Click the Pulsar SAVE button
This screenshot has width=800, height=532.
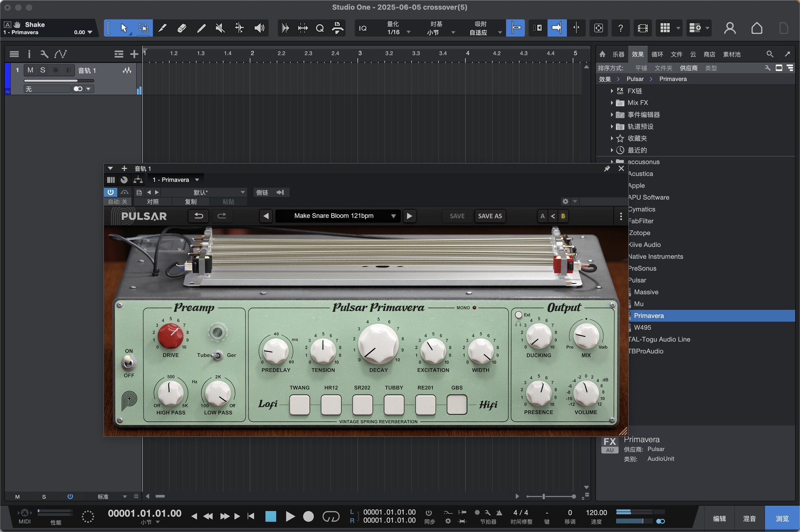coord(457,216)
